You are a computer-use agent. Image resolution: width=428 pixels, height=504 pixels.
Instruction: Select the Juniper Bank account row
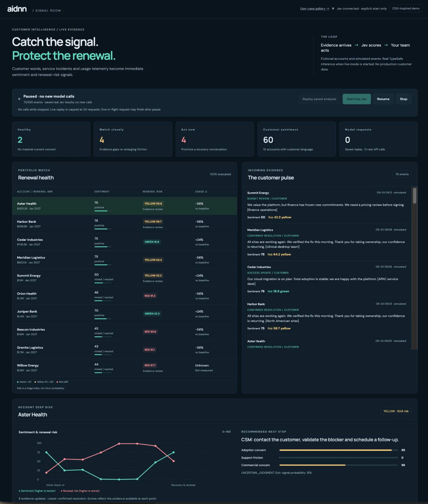(x=124, y=314)
